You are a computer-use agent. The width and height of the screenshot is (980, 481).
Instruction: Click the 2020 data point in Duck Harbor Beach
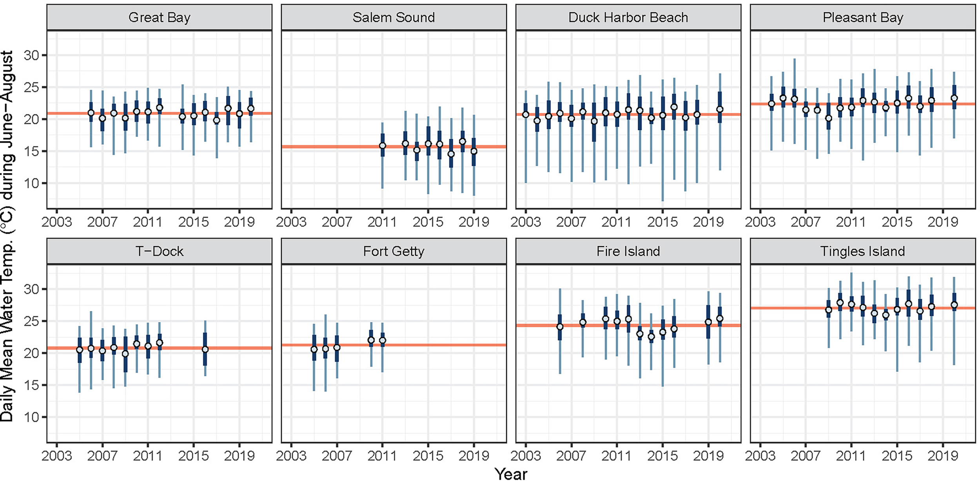(720, 109)
